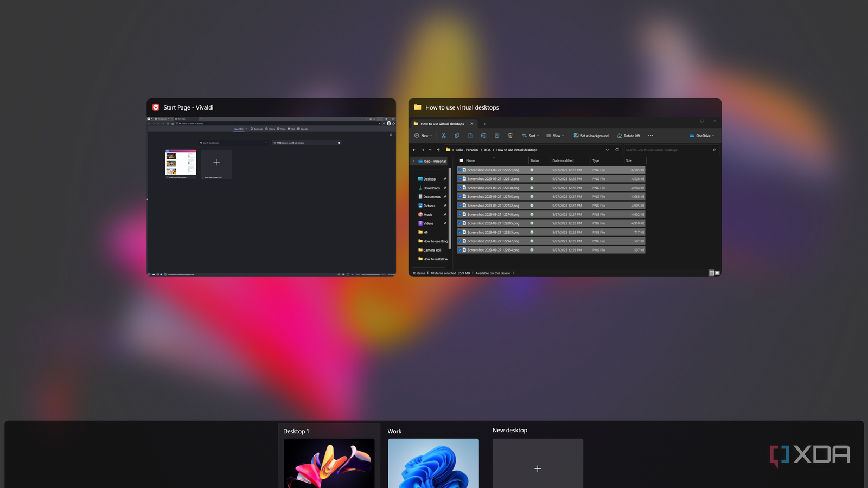The height and width of the screenshot is (488, 868).
Task: Click the Delete trash icon
Action: pos(510,136)
